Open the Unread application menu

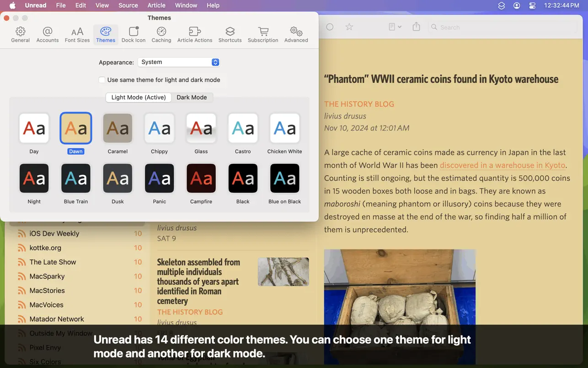tap(35, 5)
